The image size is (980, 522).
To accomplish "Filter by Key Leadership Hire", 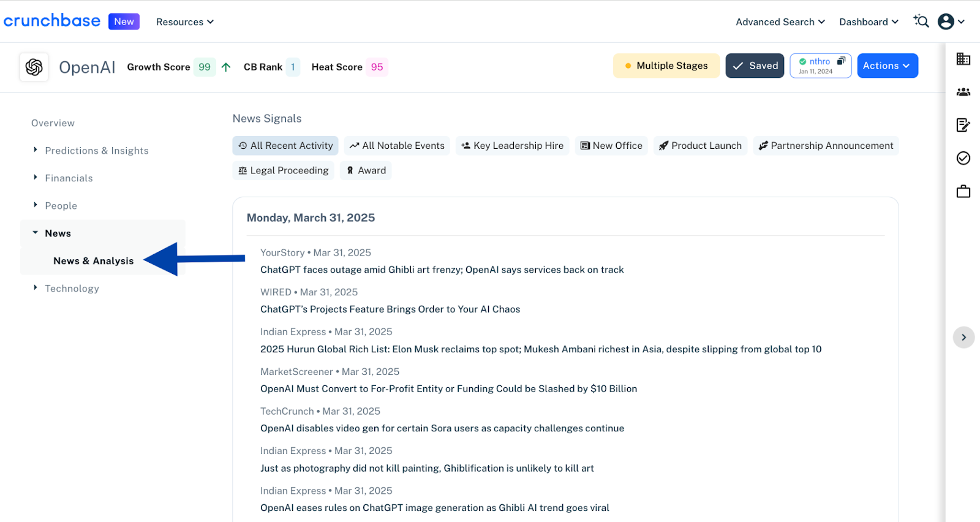I will pos(512,146).
